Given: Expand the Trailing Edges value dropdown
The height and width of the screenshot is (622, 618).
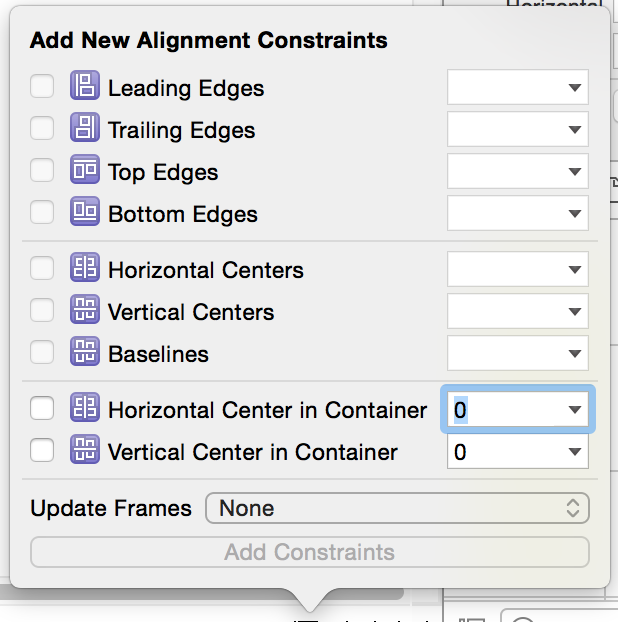Looking at the screenshot, I should [x=574, y=130].
